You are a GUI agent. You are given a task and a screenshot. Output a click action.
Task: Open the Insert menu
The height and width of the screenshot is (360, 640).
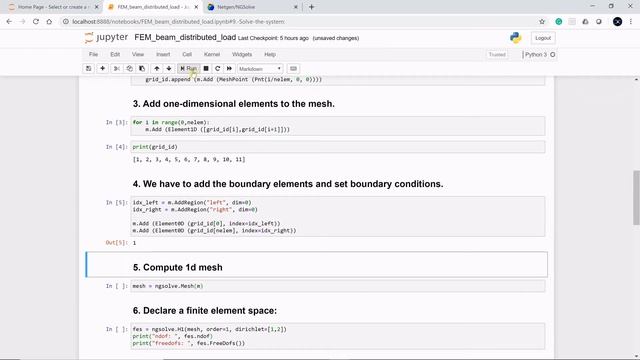click(163, 54)
